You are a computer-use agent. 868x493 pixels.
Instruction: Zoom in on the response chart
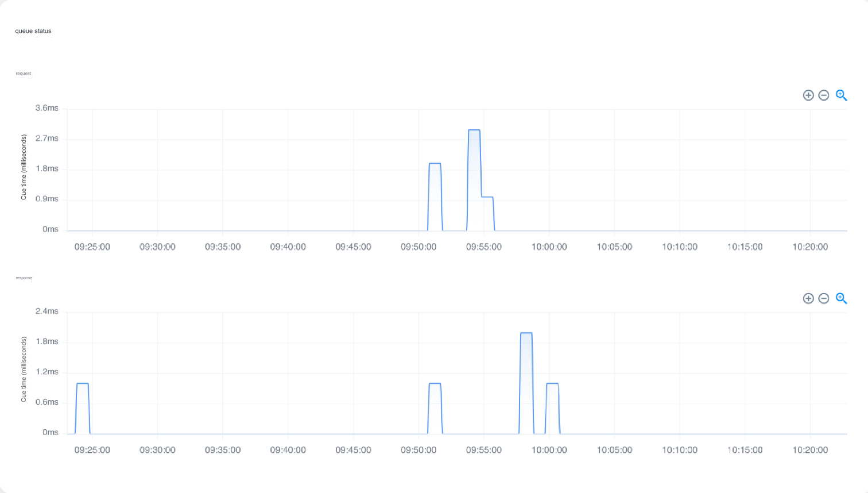(x=808, y=299)
